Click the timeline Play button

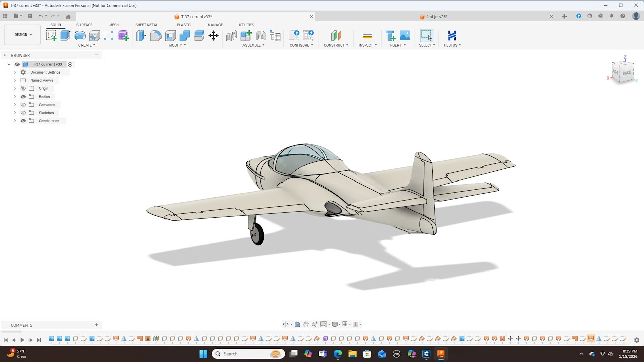click(22, 340)
